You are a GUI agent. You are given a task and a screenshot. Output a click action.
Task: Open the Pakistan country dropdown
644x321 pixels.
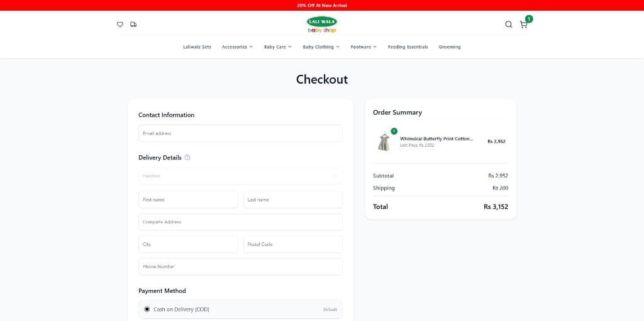pyautogui.click(x=241, y=176)
